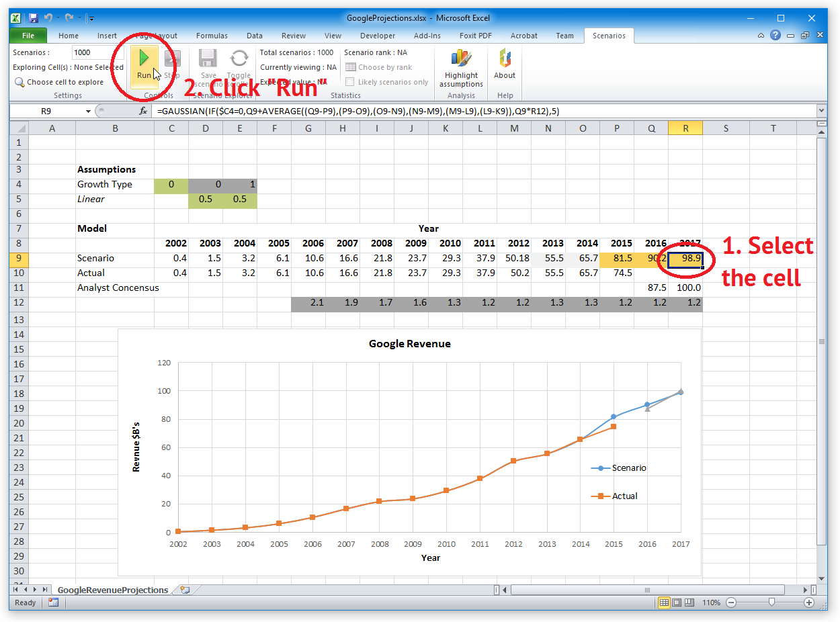Click the Excel application icon in title bar
This screenshot has width=840, height=622.
(17, 18)
